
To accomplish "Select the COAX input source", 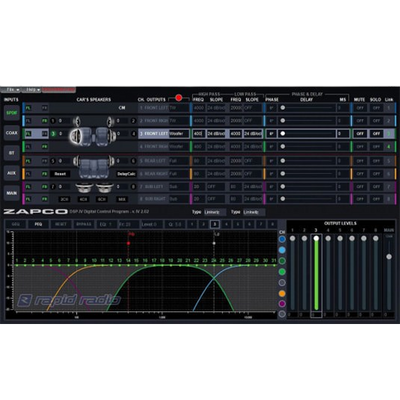I will click(x=12, y=133).
